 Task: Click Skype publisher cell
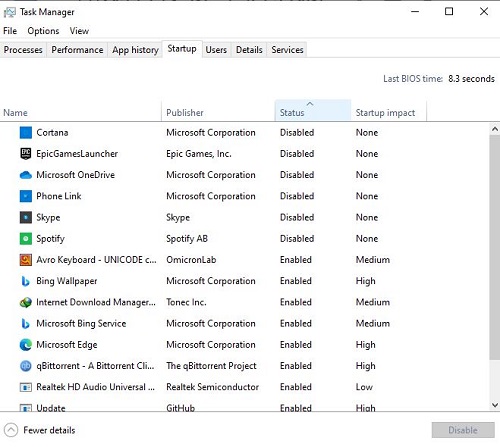[x=178, y=218]
